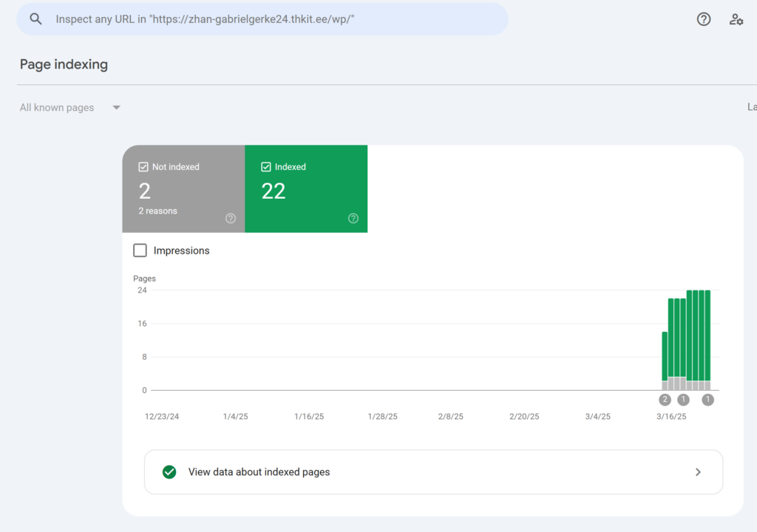Select the Indexed card count 22
This screenshot has width=757, height=532.
274,191
